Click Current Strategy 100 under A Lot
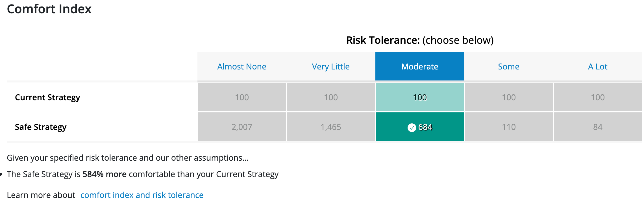644x205 pixels. (598, 97)
